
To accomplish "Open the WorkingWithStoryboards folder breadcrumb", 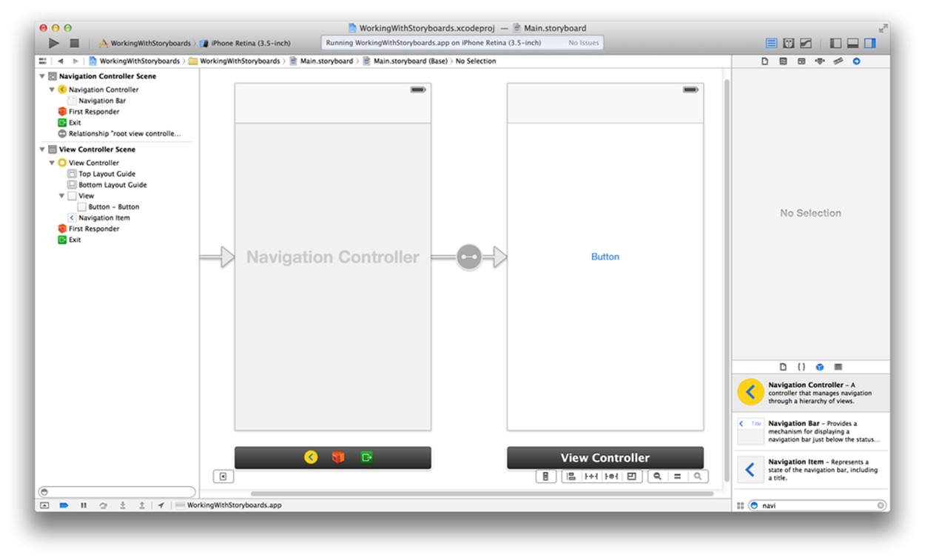I will (x=235, y=61).
